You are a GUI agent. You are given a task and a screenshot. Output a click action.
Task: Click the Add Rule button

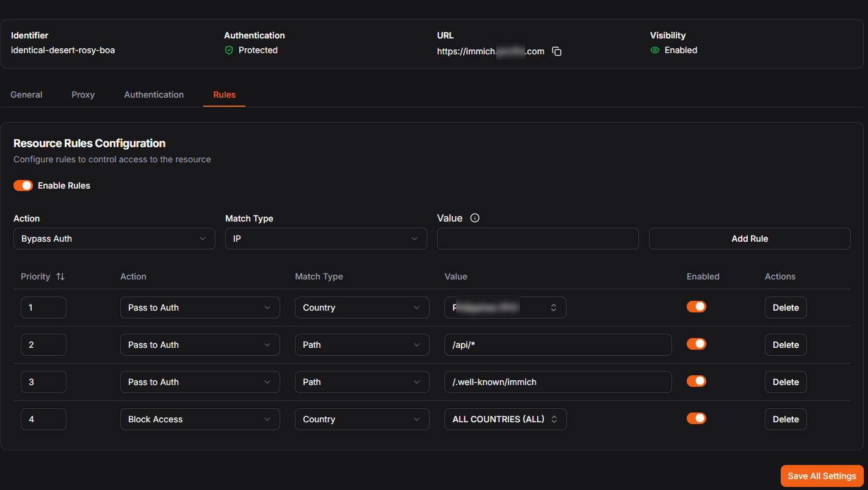(749, 239)
